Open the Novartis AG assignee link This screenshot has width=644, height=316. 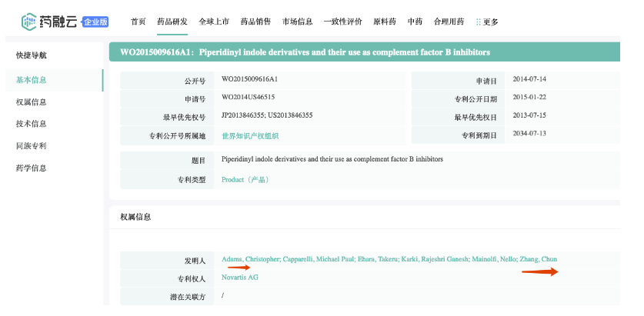[240, 278]
